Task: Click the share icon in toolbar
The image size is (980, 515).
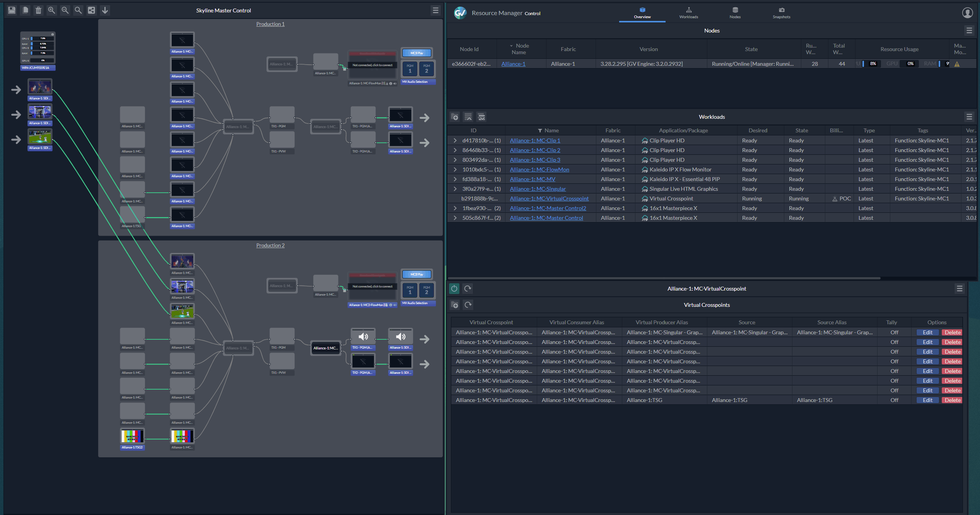Action: pos(91,10)
